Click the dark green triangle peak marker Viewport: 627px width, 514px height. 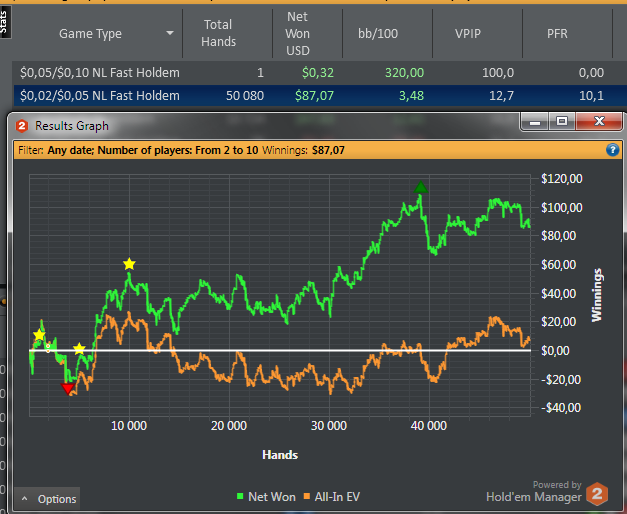(421, 188)
